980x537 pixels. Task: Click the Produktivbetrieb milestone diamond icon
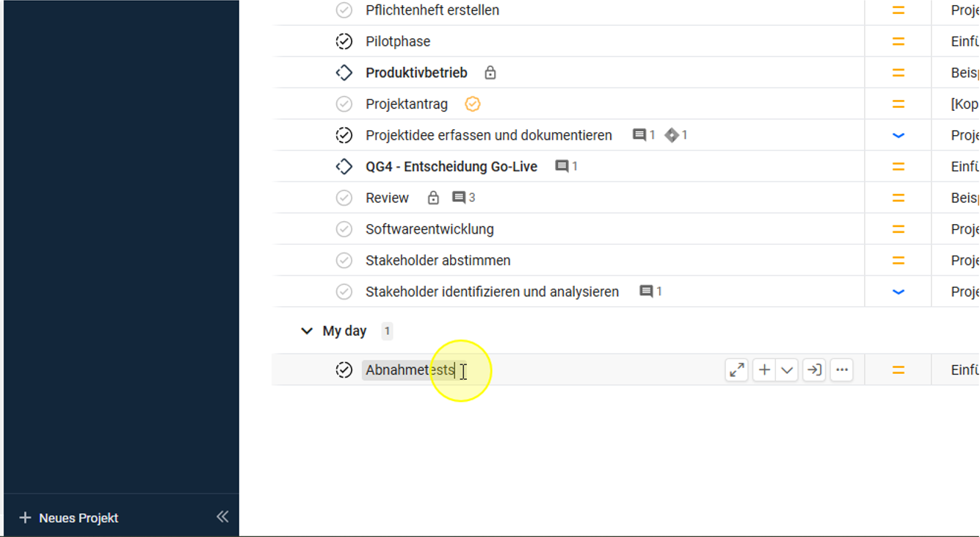coord(344,73)
